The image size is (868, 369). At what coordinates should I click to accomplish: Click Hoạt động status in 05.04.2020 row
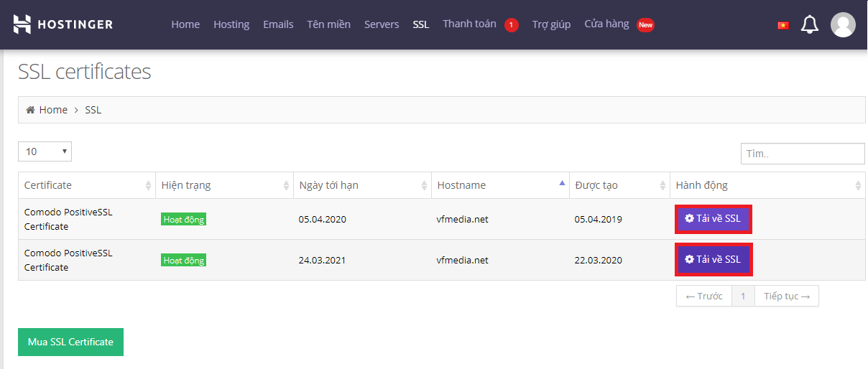tap(184, 220)
